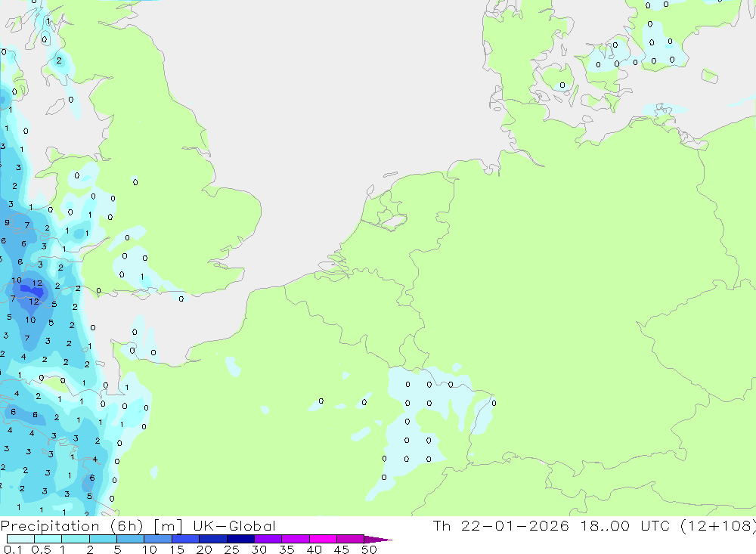Image resolution: width=756 pixels, height=554 pixels.
Task: Click the date '22-01-2026' in the footer
Action: pyautogui.click(x=515, y=525)
